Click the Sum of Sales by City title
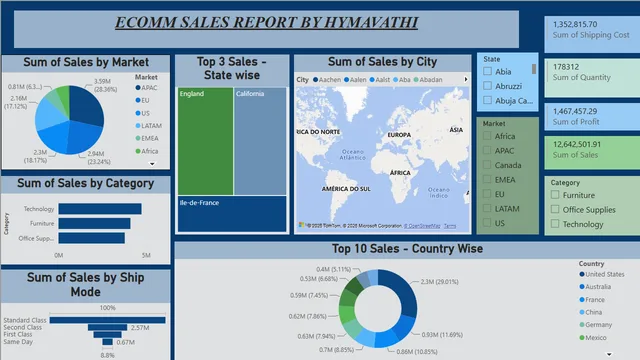The width and height of the screenshot is (640, 360). click(x=382, y=62)
